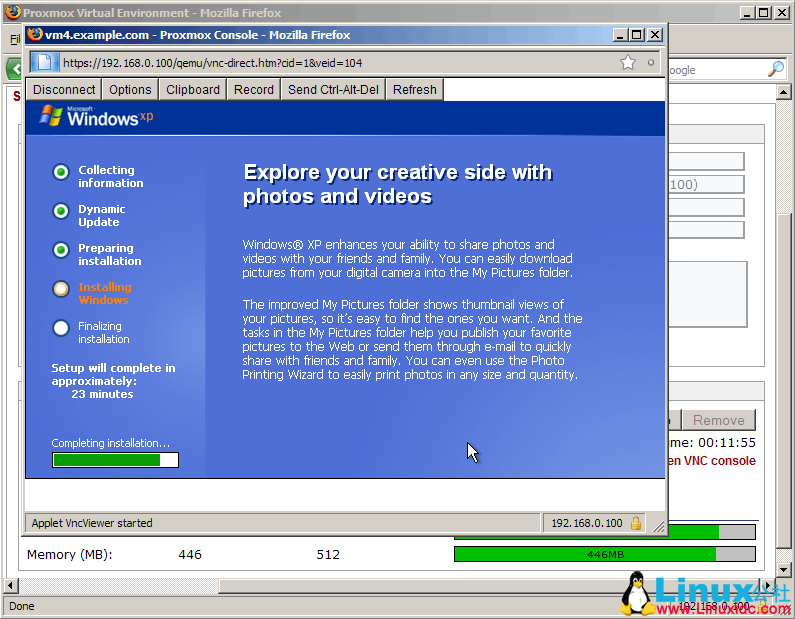Click the Memory usage bar showing 446MB
This screenshot has height=619, width=795.
tap(604, 554)
